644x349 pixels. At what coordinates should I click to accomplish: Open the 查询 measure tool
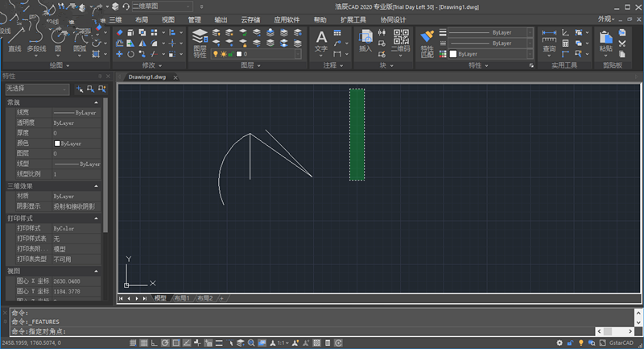549,40
